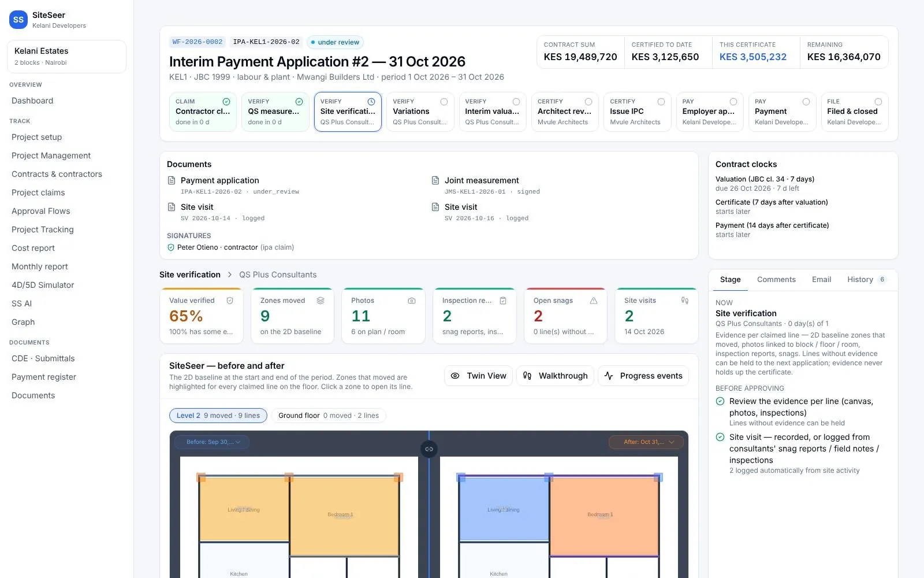
Task: Click the blue Living/dining zone in After plan
Action: point(504,510)
